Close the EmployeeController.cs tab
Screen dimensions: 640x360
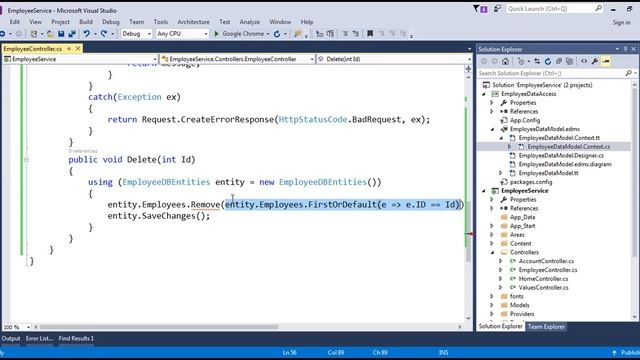click(78, 49)
